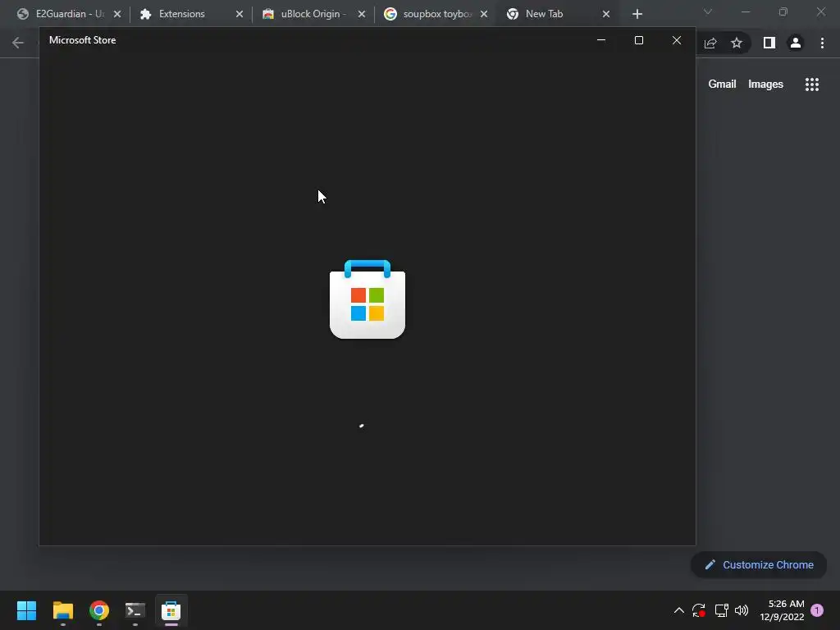Restore down the Chrome window

pyautogui.click(x=783, y=11)
